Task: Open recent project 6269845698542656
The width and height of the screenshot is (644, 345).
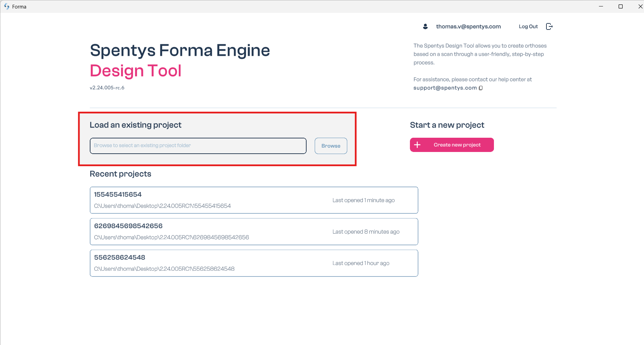Action: coord(254,232)
